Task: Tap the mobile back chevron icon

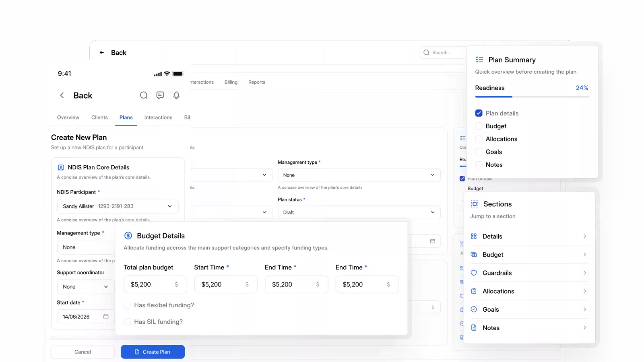Action: pos(62,95)
